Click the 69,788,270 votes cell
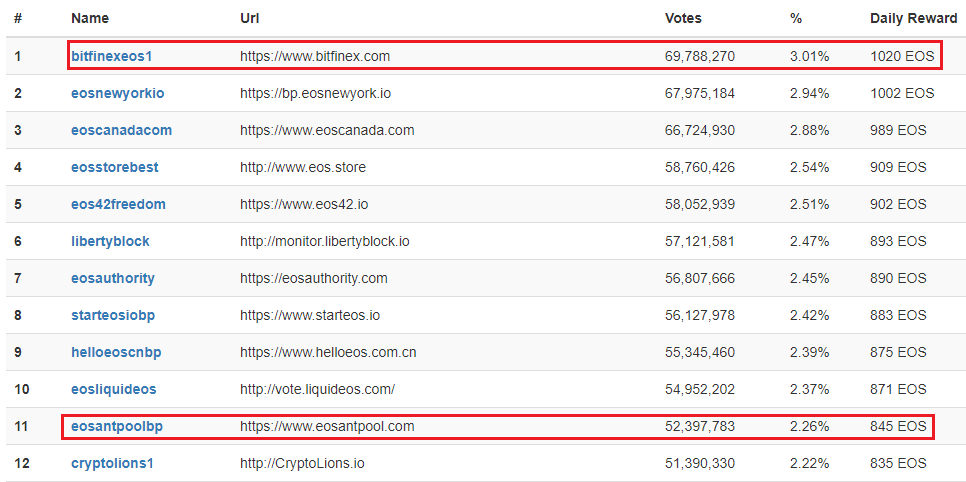Screen dimensions: 966x482 700,56
